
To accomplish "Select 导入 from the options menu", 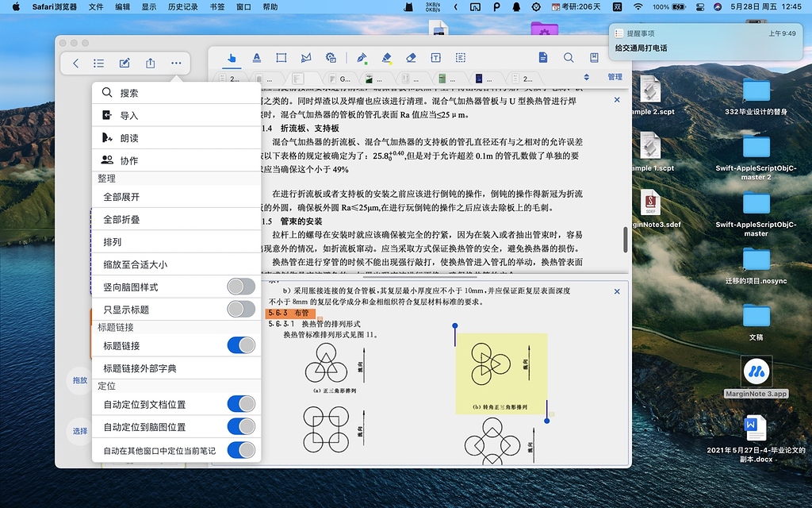I will [143, 116].
